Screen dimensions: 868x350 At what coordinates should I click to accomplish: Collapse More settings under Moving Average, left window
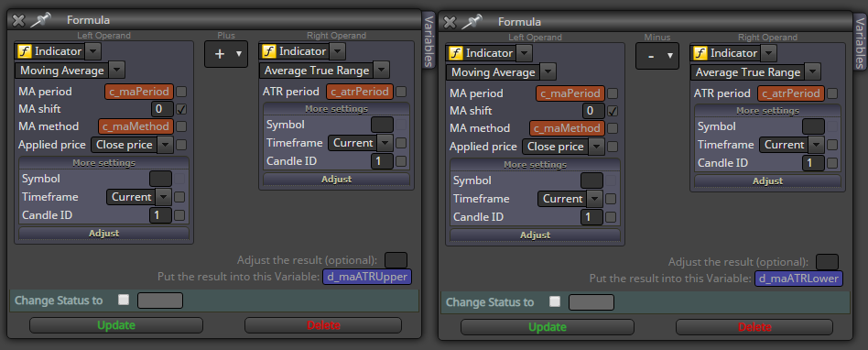click(104, 163)
